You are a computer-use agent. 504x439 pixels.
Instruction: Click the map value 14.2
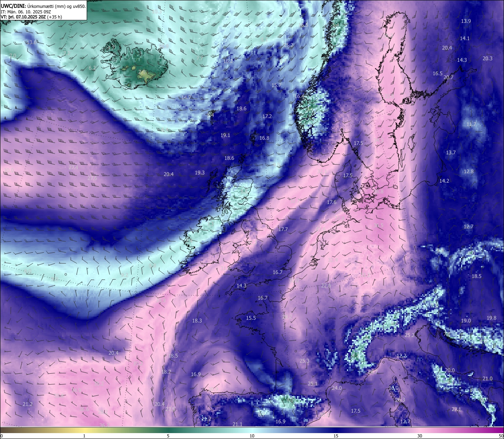[x=444, y=181]
